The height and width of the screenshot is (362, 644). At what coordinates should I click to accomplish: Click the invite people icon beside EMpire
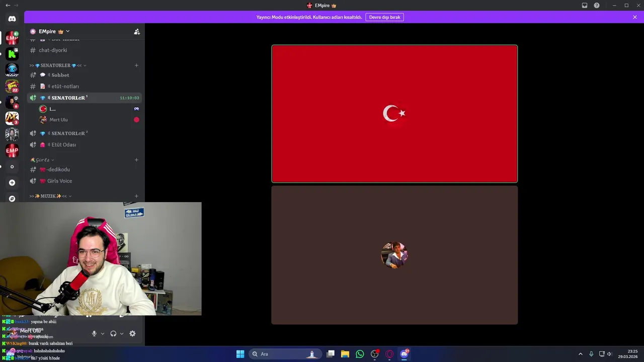[x=137, y=31]
